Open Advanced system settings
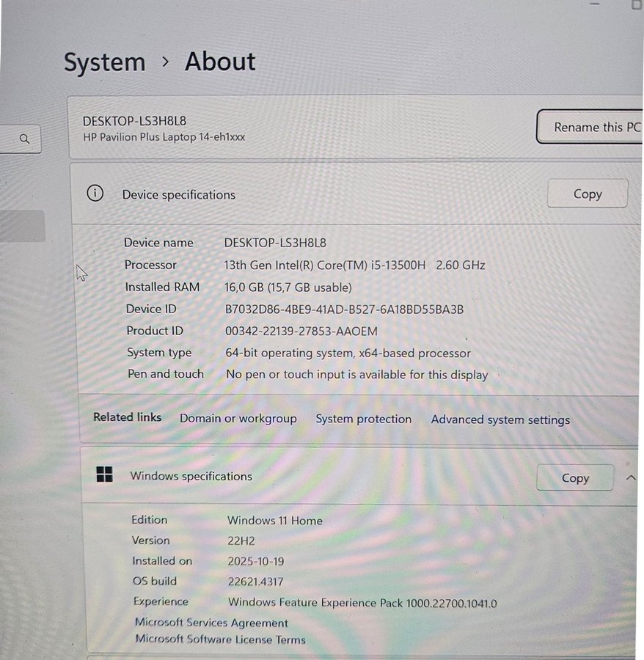Screen dimensions: 644x660 click(x=500, y=420)
